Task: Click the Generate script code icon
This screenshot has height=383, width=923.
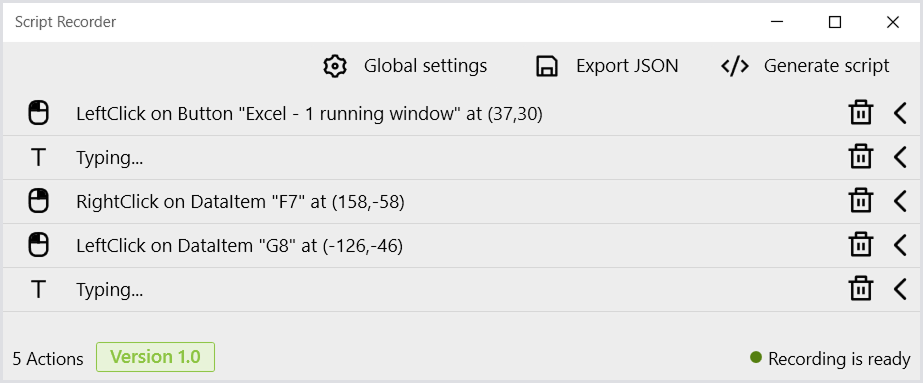Action: (735, 66)
